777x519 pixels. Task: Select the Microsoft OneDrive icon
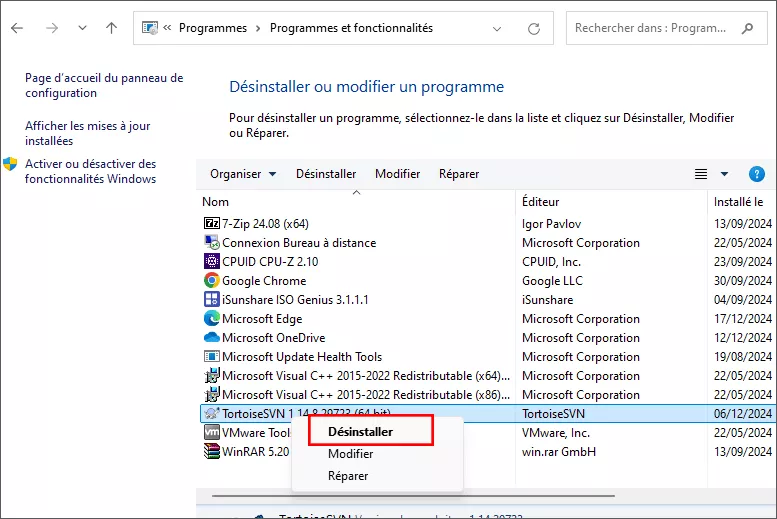pos(212,338)
